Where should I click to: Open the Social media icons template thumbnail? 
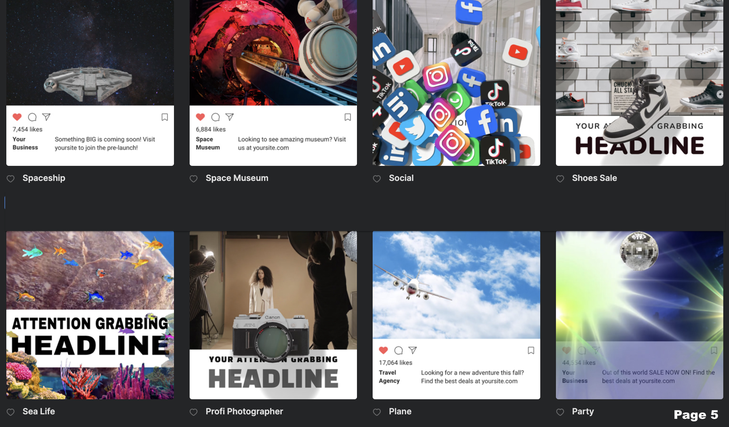coord(456,83)
